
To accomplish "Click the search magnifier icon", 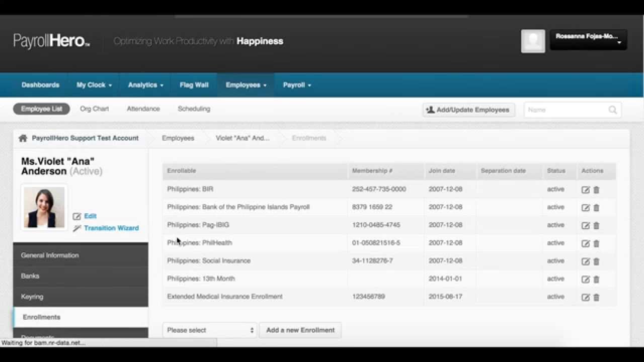I will (612, 110).
